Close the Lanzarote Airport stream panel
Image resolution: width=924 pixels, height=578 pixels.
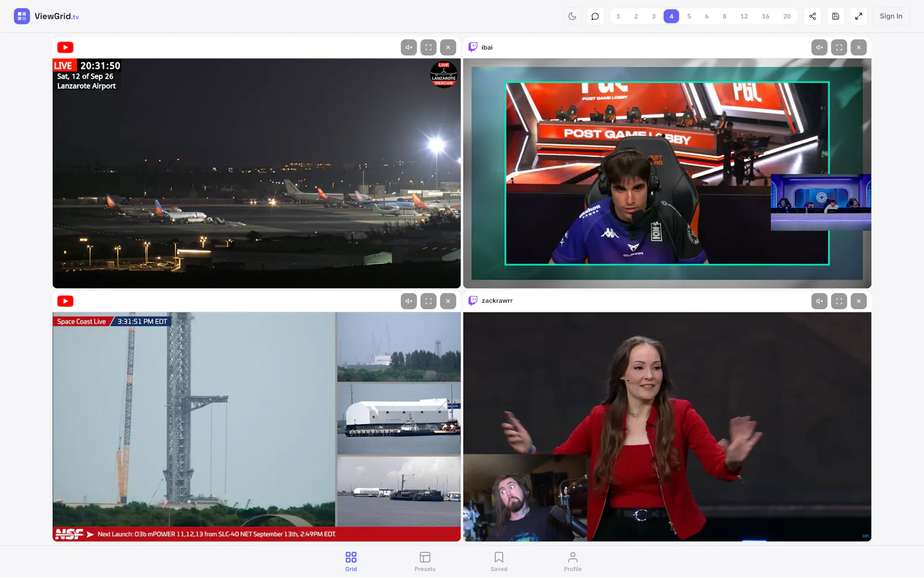tap(448, 47)
